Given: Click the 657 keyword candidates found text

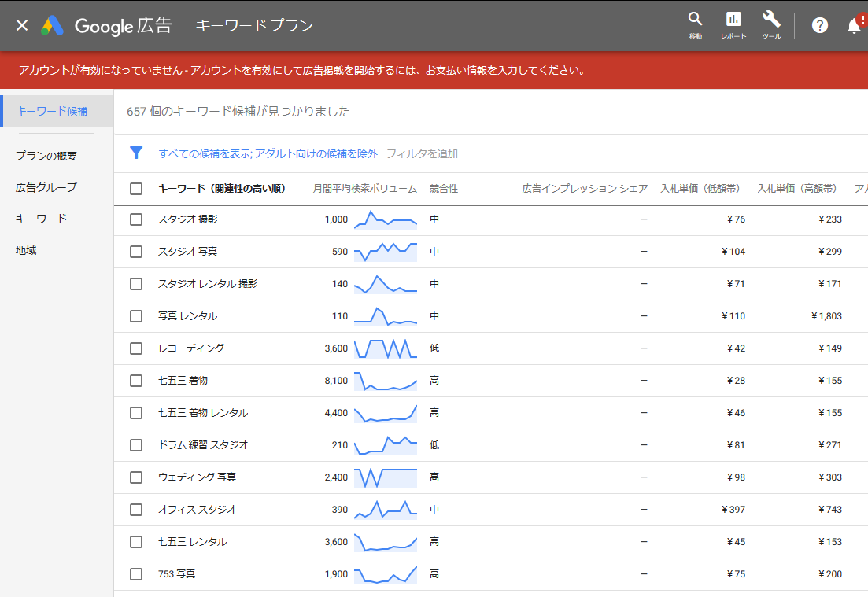Looking at the screenshot, I should coord(238,111).
